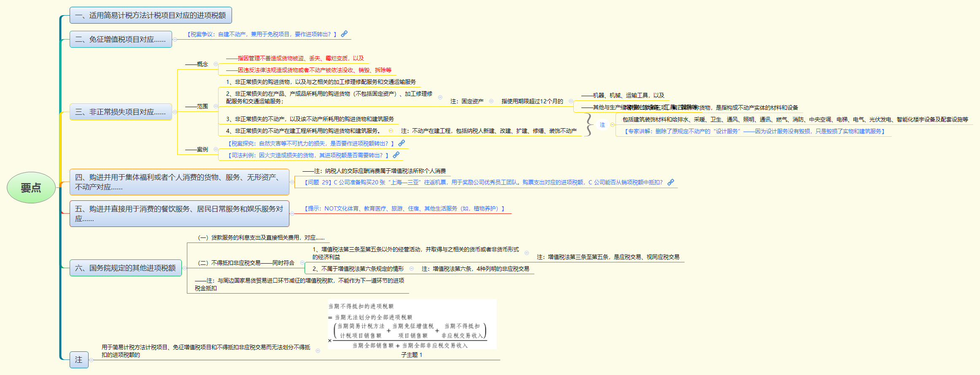Screen dimensions: 980x375
Task: Open link icon after 问题 29 C公司 note
Action: [671, 182]
